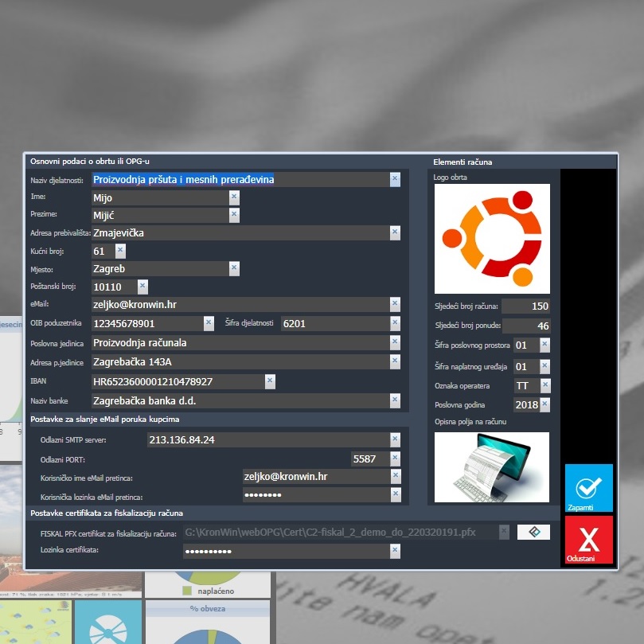
Task: Clear the Prezime field value
Action: pyautogui.click(x=234, y=215)
